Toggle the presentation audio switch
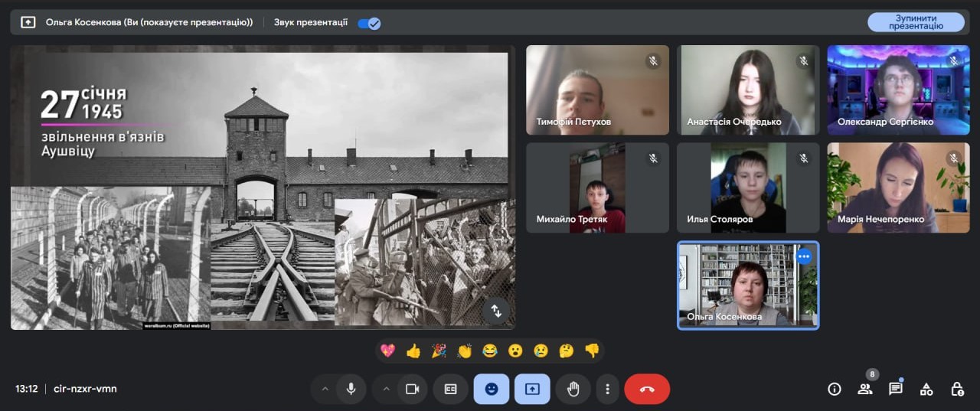 coord(369,23)
